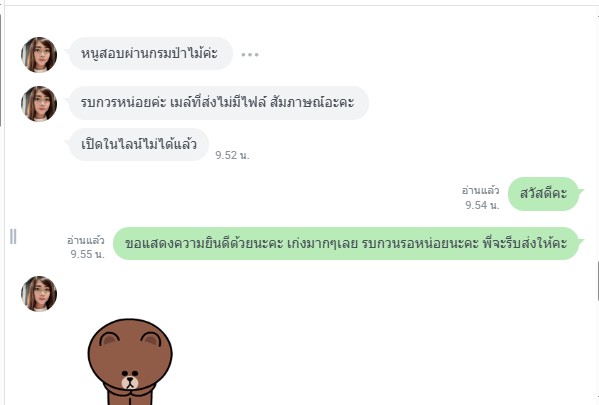Click the 9.54 น. timestamp
The height and width of the screenshot is (405, 599).
pyautogui.click(x=482, y=205)
